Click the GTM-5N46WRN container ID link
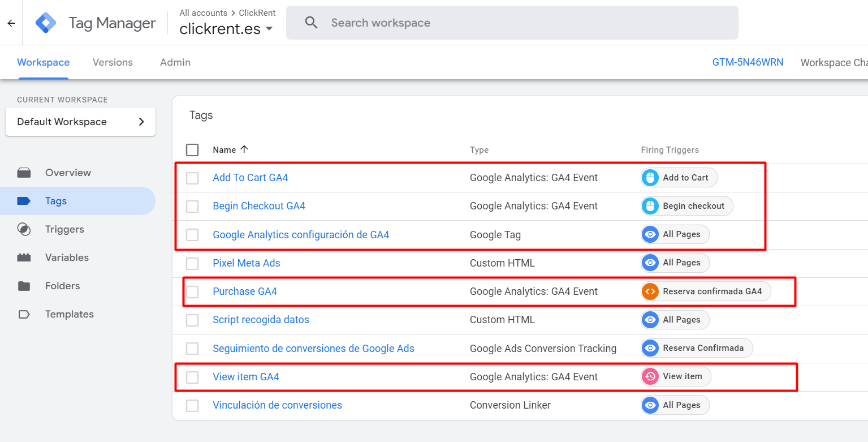The width and height of the screenshot is (868, 442). click(748, 62)
